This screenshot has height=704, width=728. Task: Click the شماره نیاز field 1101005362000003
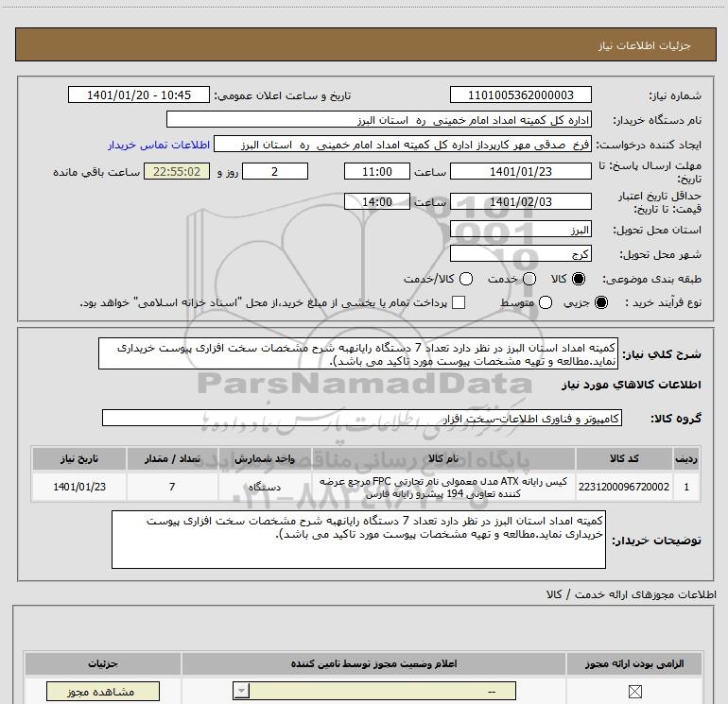click(520, 95)
